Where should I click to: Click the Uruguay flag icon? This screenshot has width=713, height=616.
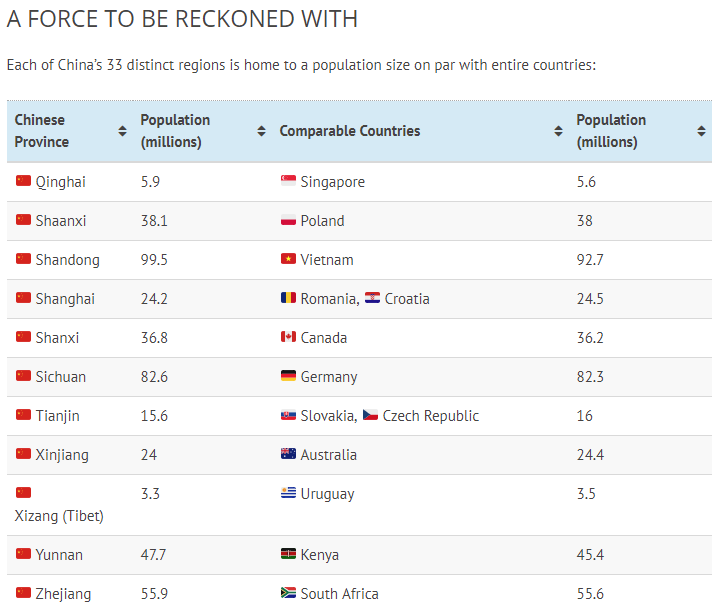[288, 493]
